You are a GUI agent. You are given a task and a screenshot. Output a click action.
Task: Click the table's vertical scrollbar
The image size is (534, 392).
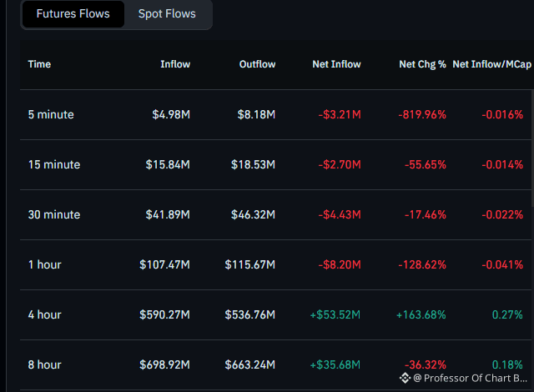pyautogui.click(x=532, y=148)
